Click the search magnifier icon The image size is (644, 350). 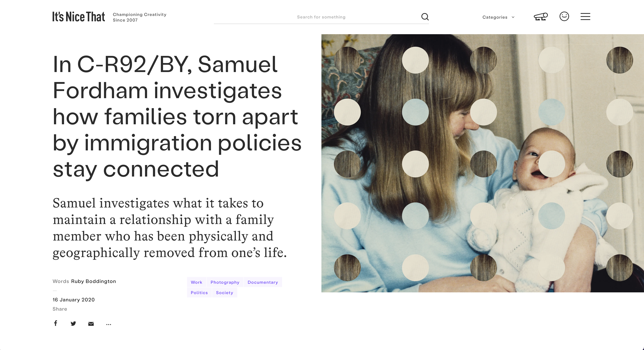point(425,17)
